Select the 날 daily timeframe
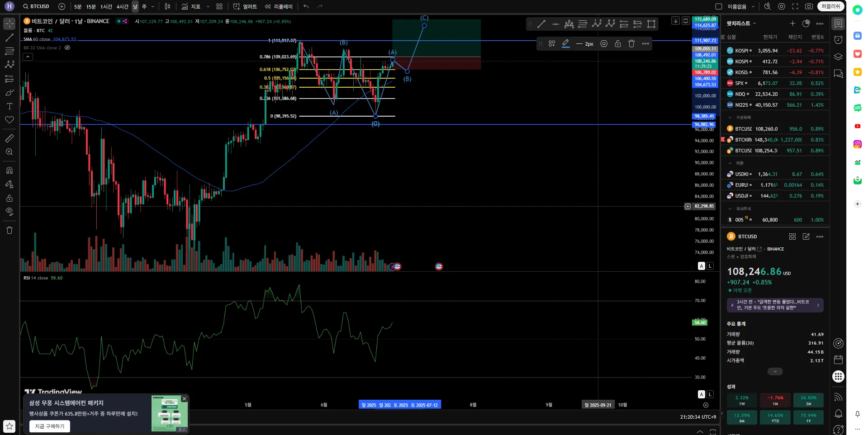This screenshot has width=868, height=435. 135,6
